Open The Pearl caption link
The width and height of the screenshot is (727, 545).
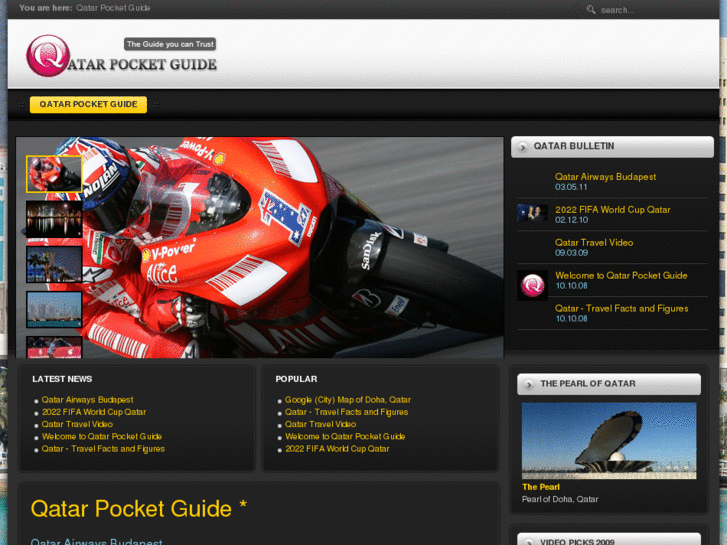pos(541,487)
